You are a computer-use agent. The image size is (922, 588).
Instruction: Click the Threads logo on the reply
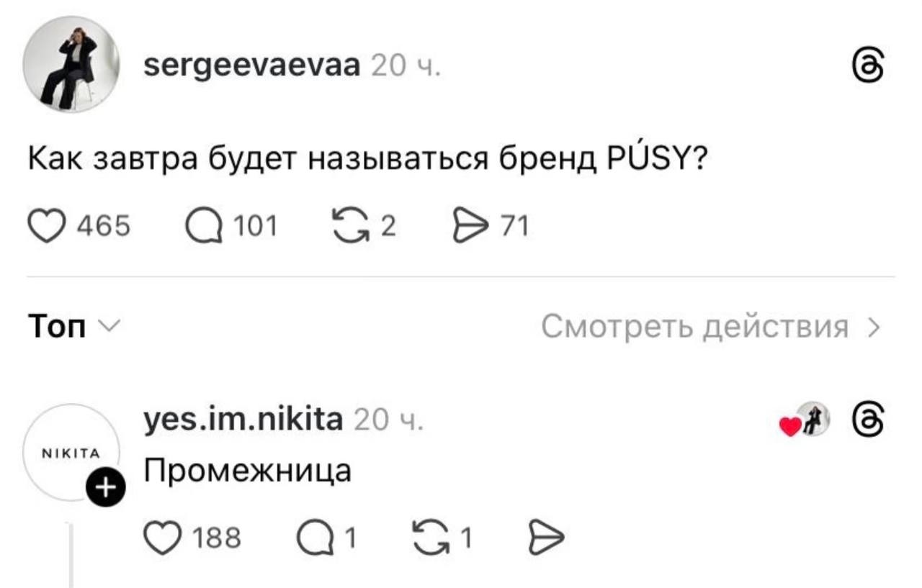pos(867,417)
